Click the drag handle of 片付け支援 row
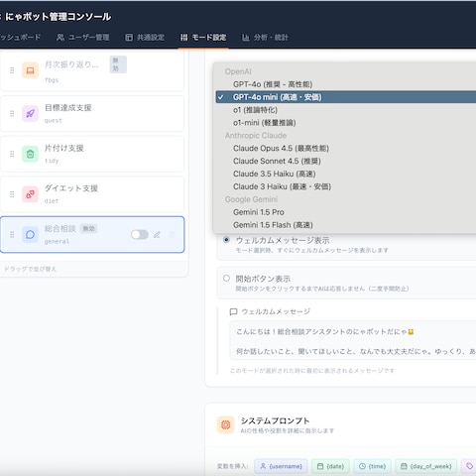Viewport: 476px width, 476px height. [12, 154]
